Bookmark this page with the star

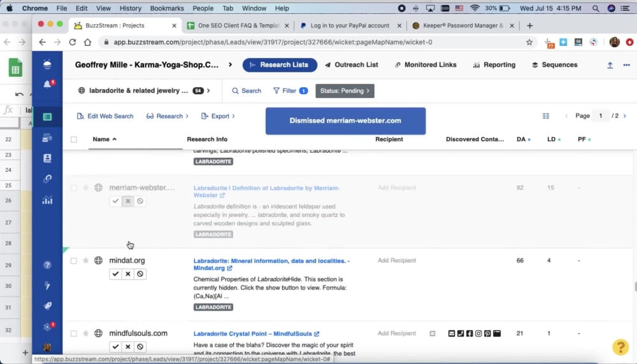[x=529, y=42]
